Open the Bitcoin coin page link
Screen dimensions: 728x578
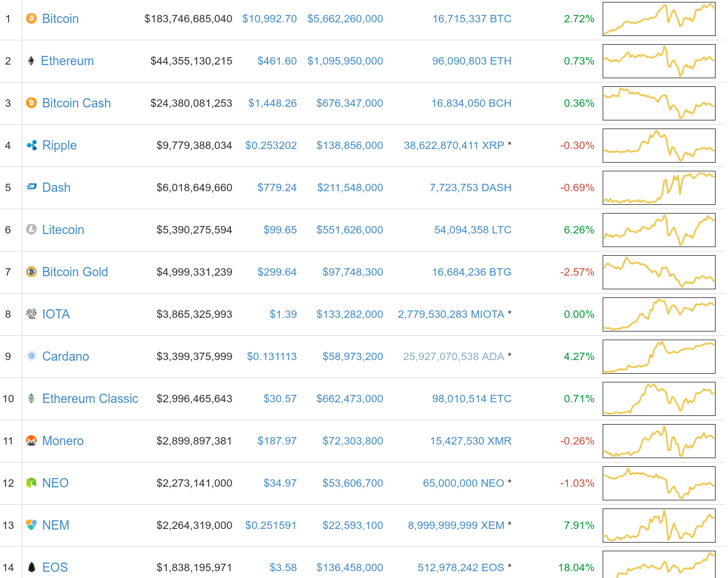pos(60,19)
